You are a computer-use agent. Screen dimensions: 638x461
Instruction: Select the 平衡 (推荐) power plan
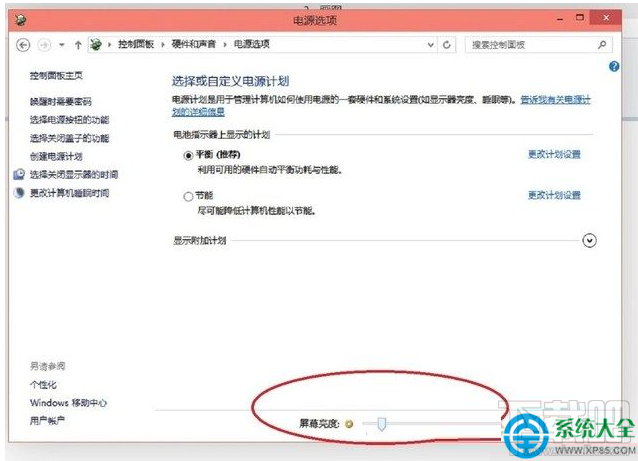click(188, 155)
